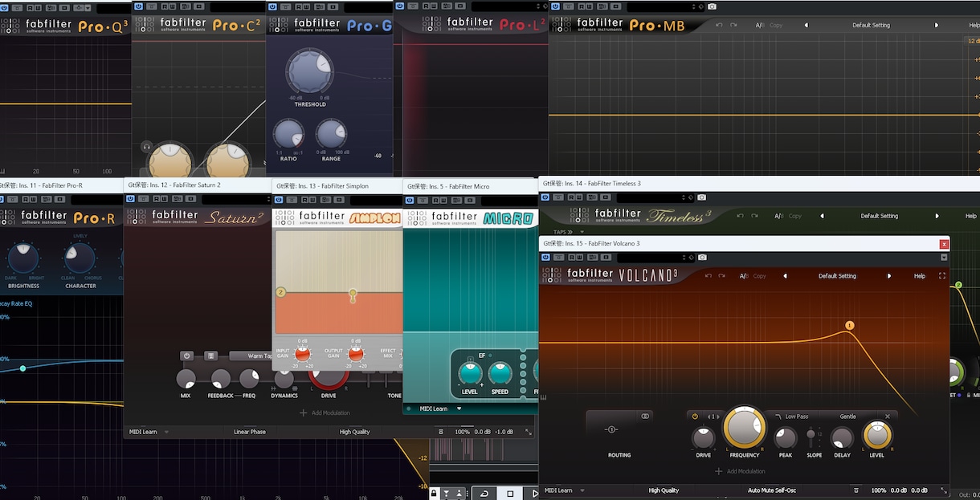Toggle A/B compare in Timeless 3
Image resolution: width=980 pixels, height=500 pixels.
[780, 216]
